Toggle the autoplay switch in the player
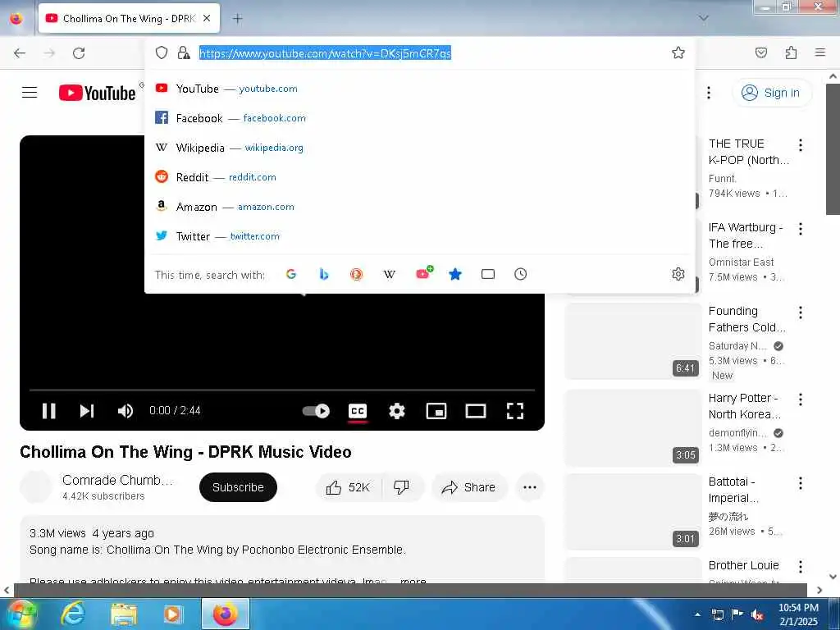This screenshot has width=840, height=630. (316, 411)
